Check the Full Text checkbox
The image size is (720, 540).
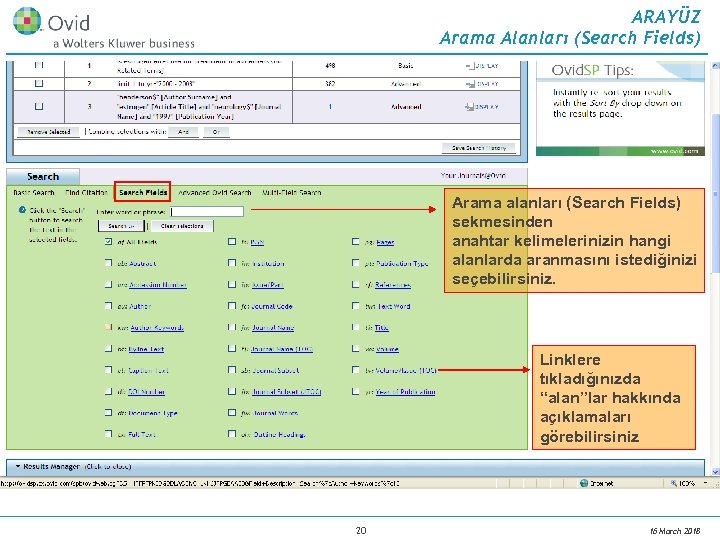pyautogui.click(x=108, y=433)
